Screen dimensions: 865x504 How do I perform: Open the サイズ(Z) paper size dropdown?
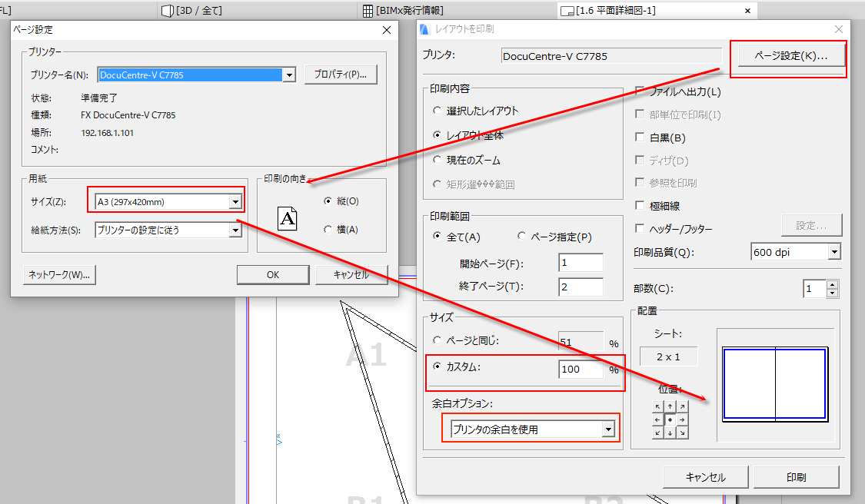point(235,202)
